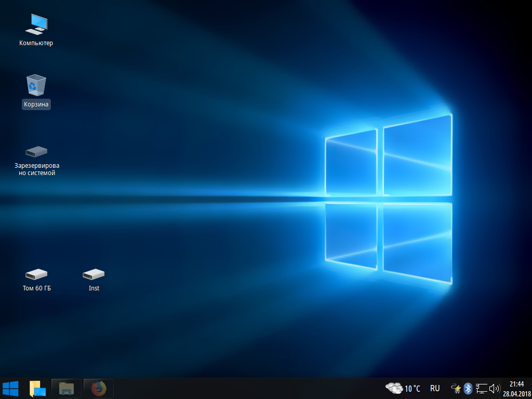The image size is (532, 399).
Task: Toggle the Bluetooth tray icon
Action: click(468, 388)
